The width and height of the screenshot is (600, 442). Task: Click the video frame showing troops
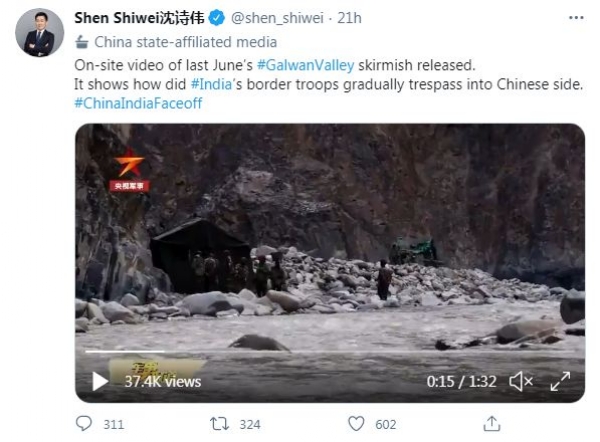(x=330, y=263)
